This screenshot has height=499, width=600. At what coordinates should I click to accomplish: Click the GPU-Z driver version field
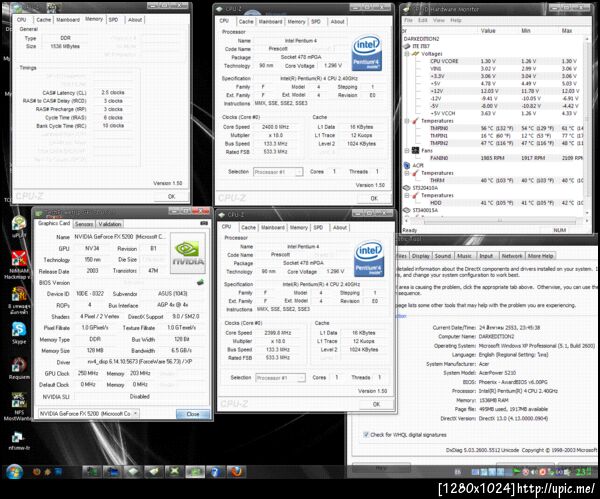click(x=140, y=362)
